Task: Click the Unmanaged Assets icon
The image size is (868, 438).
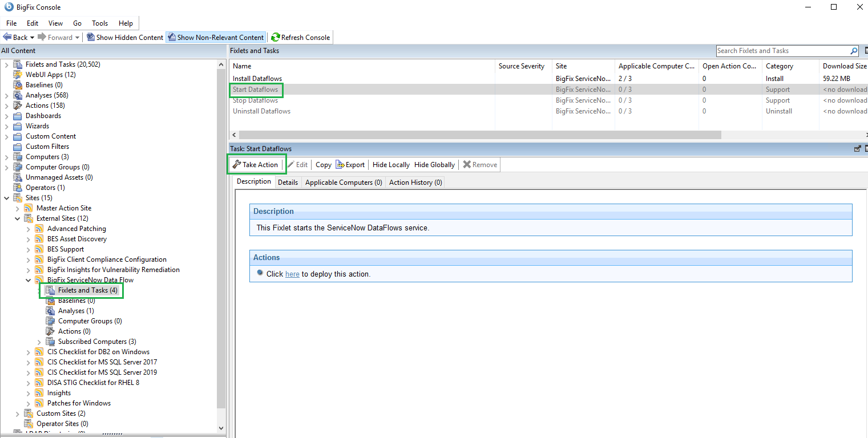Action: [x=17, y=177]
